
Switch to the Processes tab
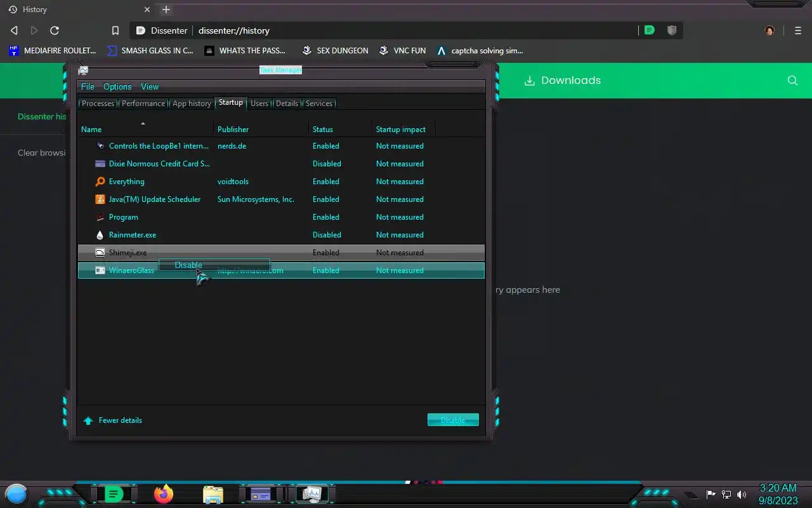pos(98,104)
